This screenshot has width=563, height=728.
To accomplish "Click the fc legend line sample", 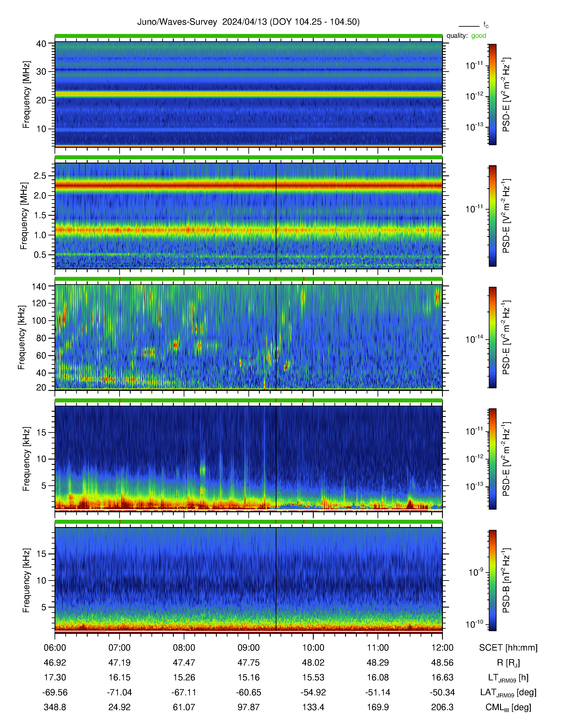I will (x=469, y=26).
